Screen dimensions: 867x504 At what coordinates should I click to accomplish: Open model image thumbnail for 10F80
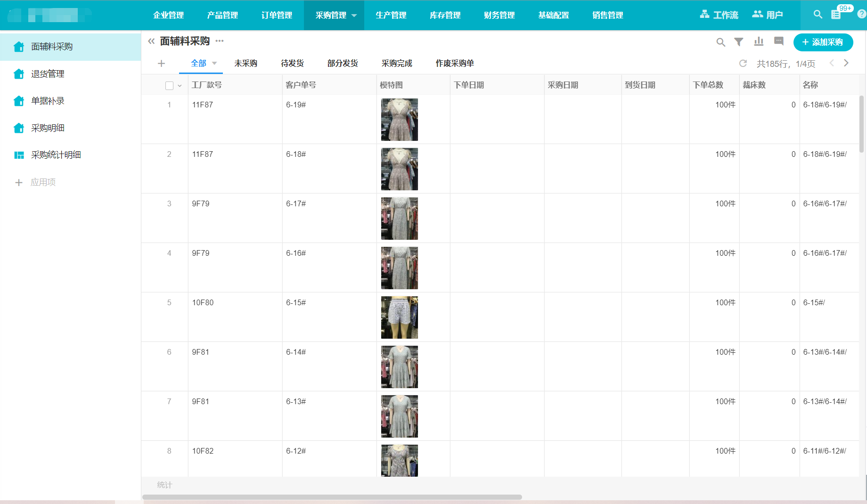click(399, 317)
